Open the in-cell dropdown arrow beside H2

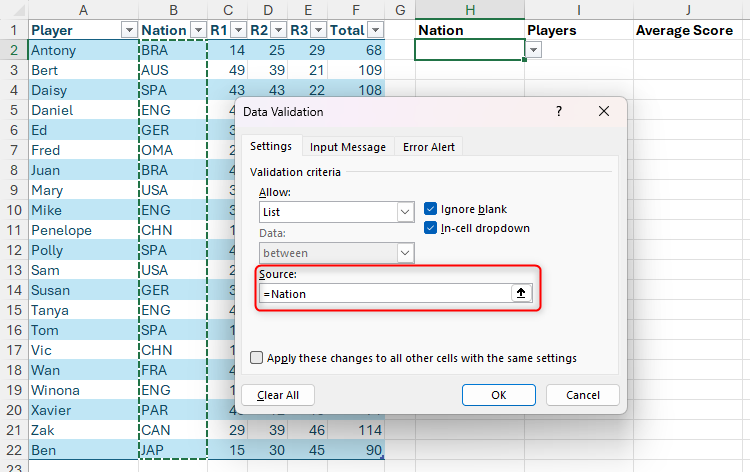pyautogui.click(x=534, y=50)
